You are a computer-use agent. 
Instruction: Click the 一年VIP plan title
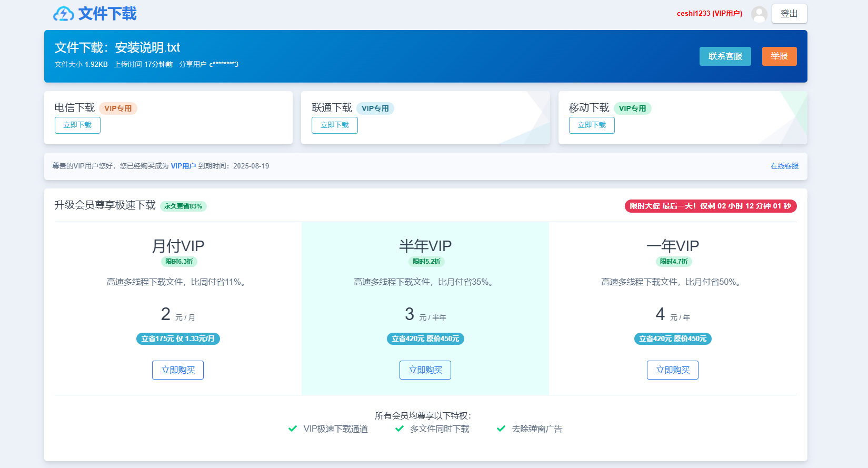coord(673,246)
